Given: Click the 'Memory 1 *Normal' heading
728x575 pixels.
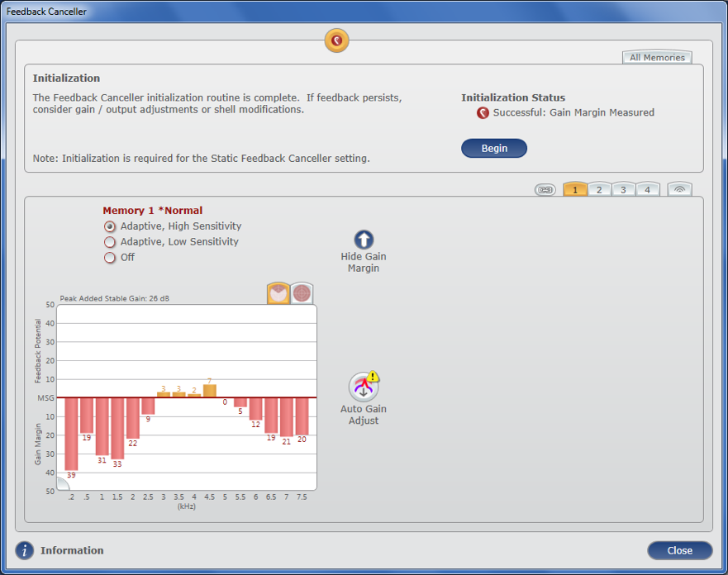Looking at the screenshot, I should 153,210.
